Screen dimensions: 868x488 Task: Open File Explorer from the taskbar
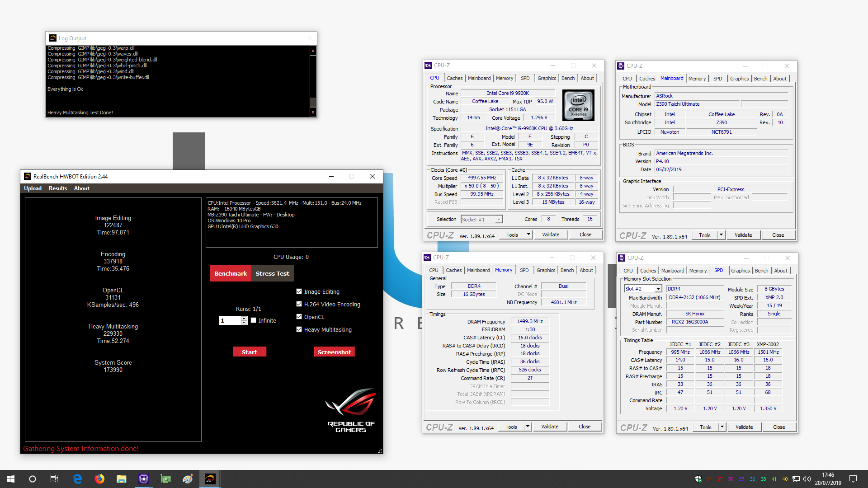point(122,479)
